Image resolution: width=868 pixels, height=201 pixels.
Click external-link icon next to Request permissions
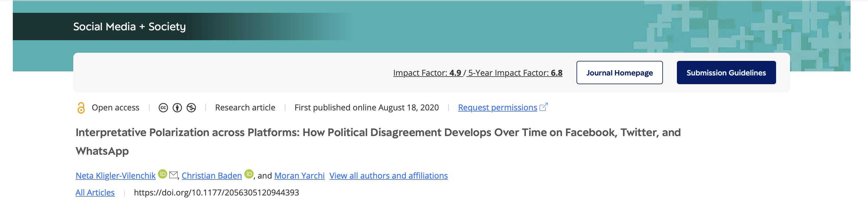click(x=543, y=107)
